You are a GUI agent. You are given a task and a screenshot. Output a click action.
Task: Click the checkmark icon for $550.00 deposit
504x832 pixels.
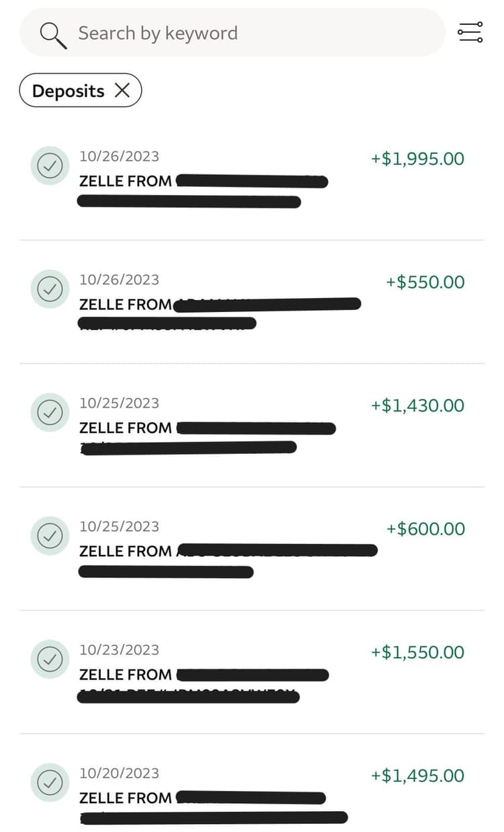point(50,289)
